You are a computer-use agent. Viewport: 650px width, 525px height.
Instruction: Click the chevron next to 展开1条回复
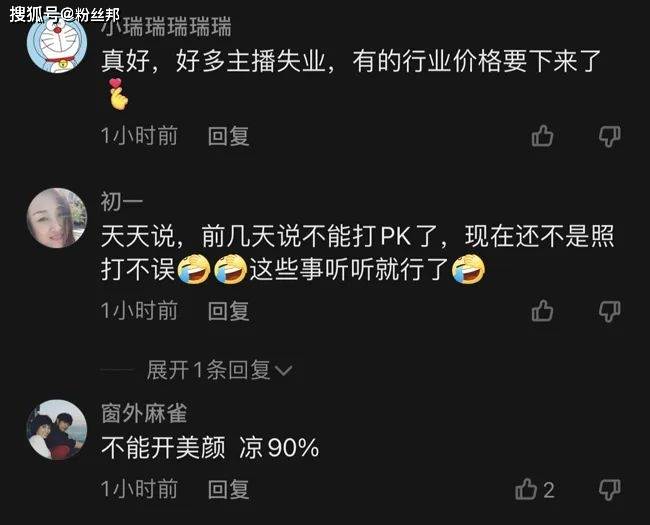(x=284, y=370)
